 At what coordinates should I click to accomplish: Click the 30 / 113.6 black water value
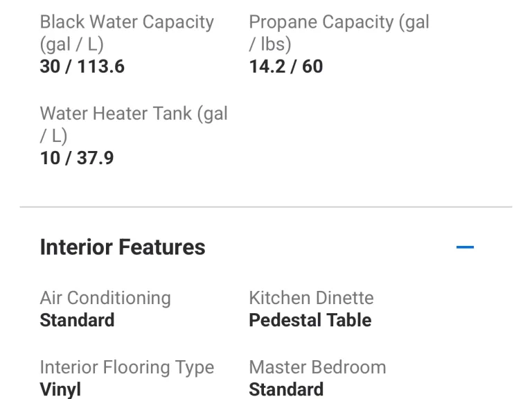82,66
